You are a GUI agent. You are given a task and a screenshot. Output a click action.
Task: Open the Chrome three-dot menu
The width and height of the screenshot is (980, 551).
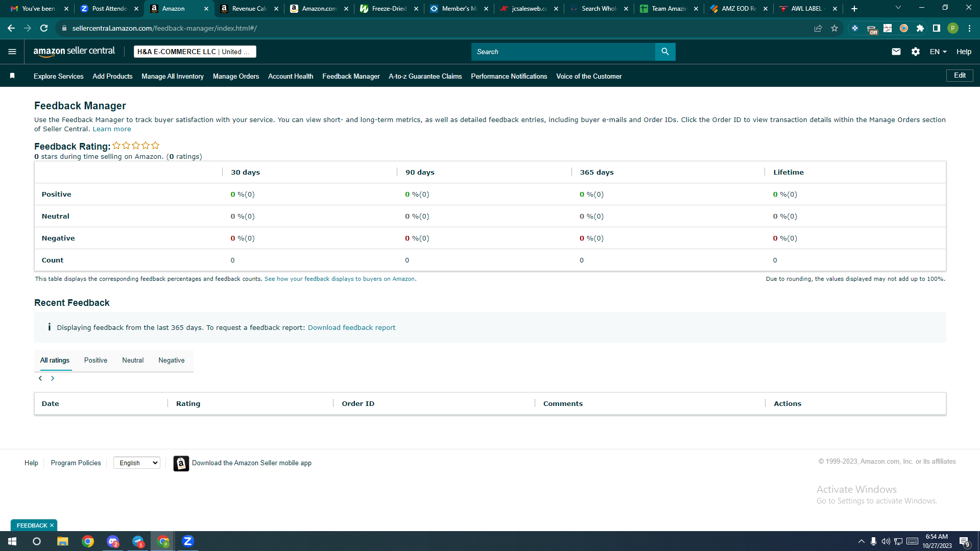tap(969, 28)
